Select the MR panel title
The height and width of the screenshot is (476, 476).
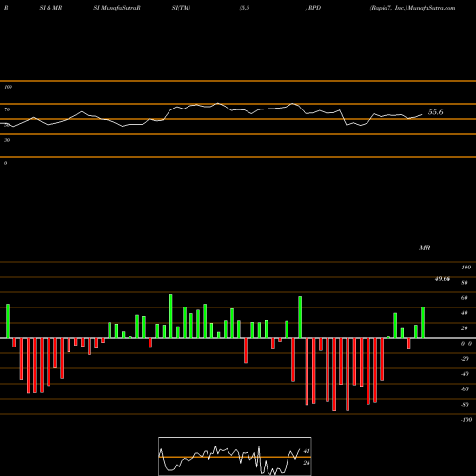(425, 248)
